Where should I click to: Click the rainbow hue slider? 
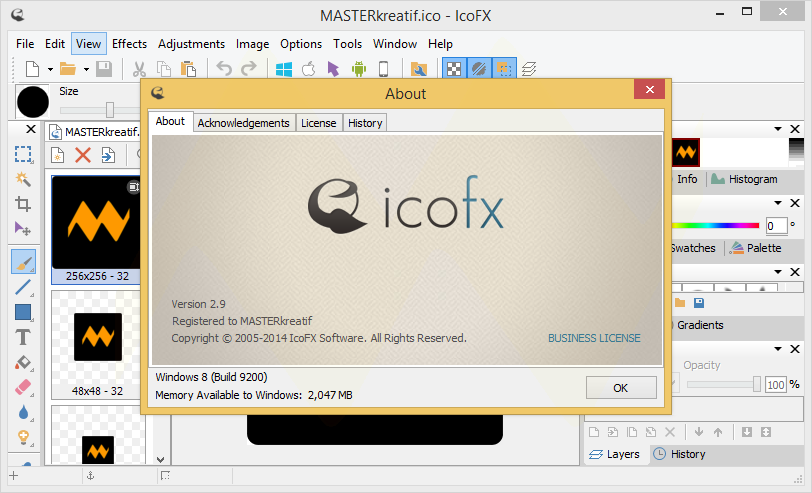pos(715,226)
